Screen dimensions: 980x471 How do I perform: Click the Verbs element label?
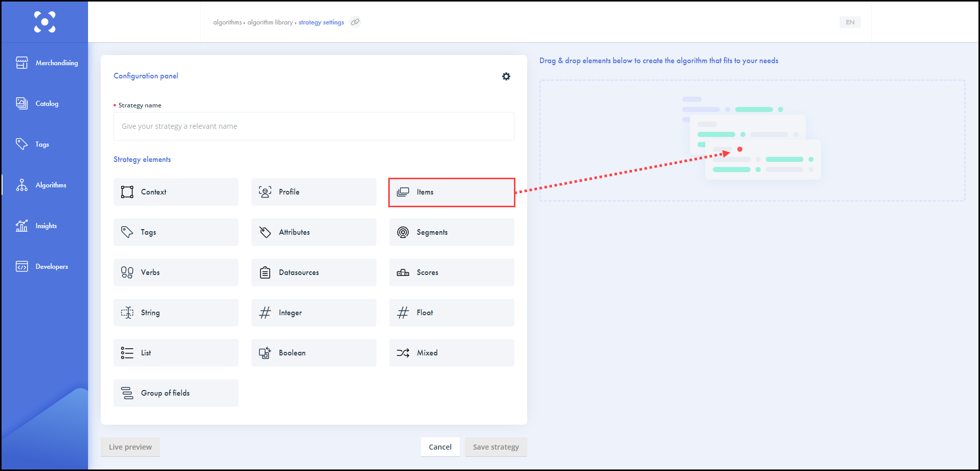coord(150,272)
